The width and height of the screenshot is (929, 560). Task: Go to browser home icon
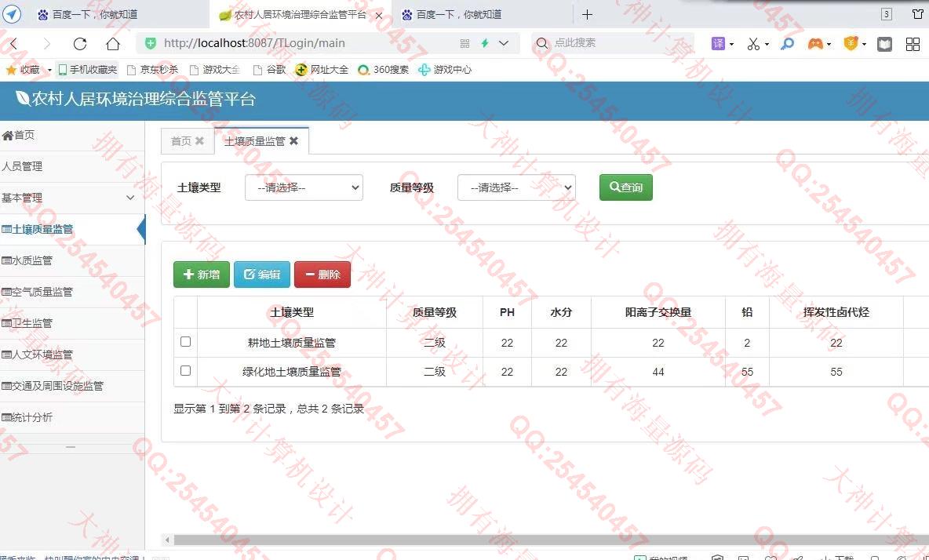coord(112,43)
